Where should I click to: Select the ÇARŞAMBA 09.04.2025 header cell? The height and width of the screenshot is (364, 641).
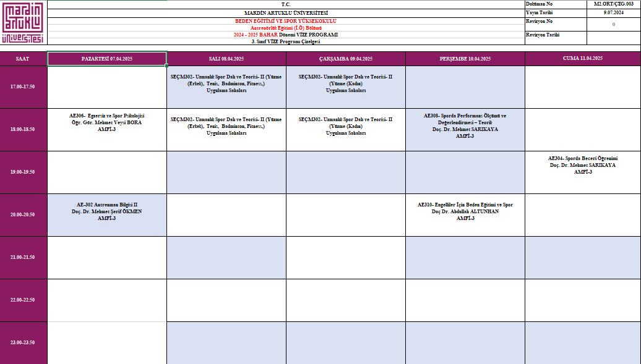click(x=346, y=59)
